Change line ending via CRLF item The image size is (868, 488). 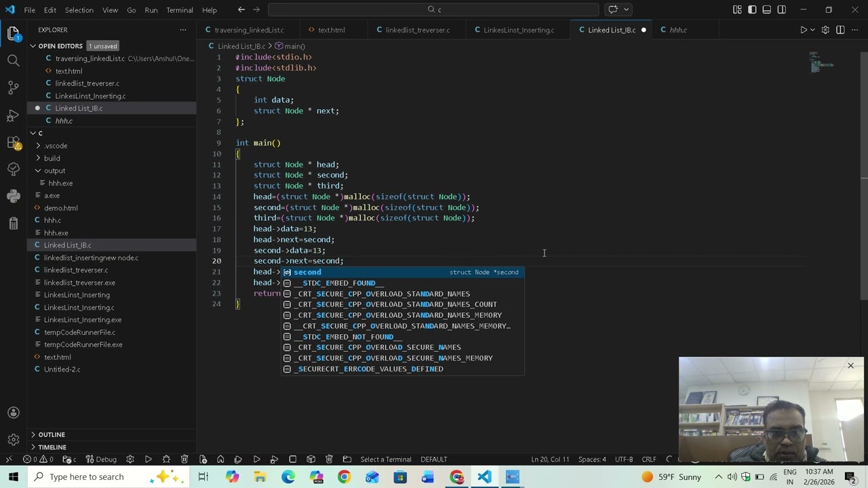click(649, 460)
